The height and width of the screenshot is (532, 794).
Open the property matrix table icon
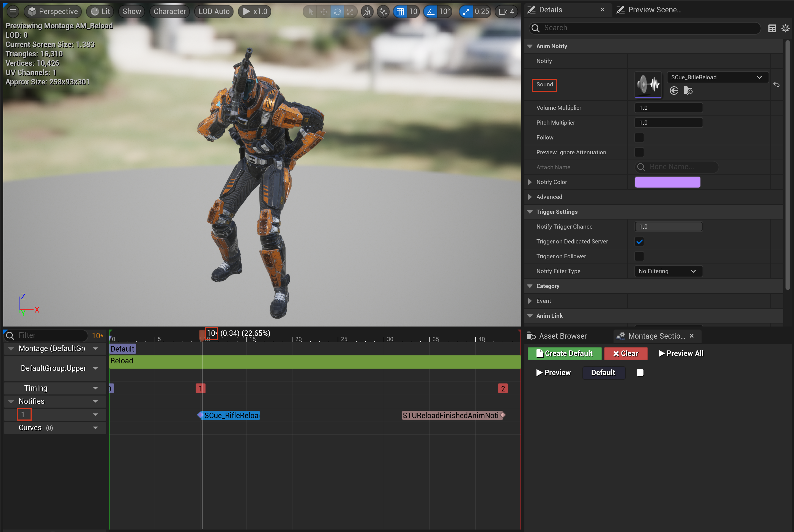click(x=772, y=29)
